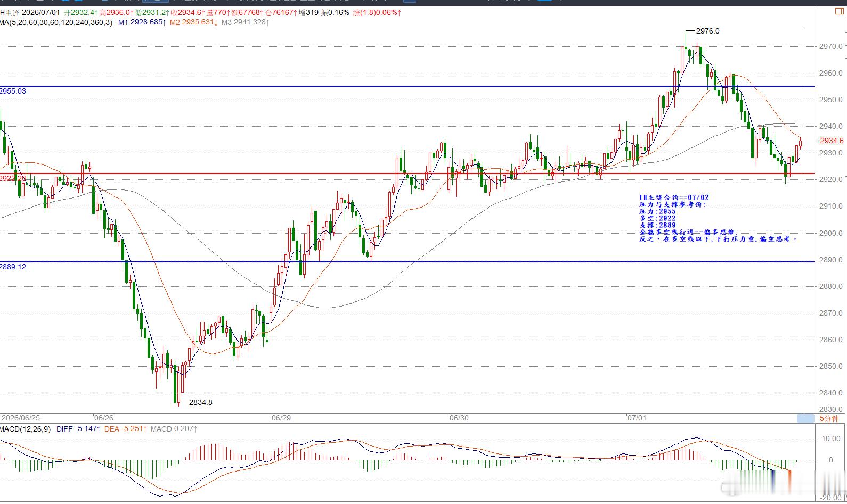The height and width of the screenshot is (504, 847).
Task: Click the current price tag 2934.6 on axis
Action: click(x=831, y=141)
